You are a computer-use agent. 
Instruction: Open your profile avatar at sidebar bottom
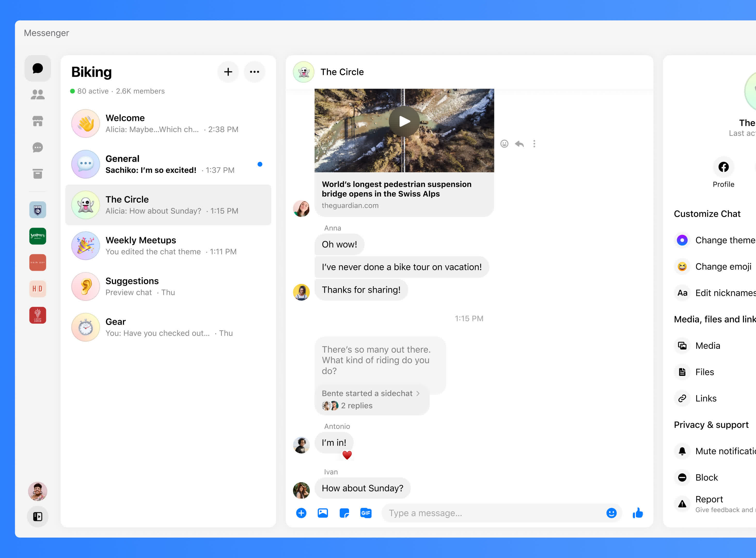38,491
